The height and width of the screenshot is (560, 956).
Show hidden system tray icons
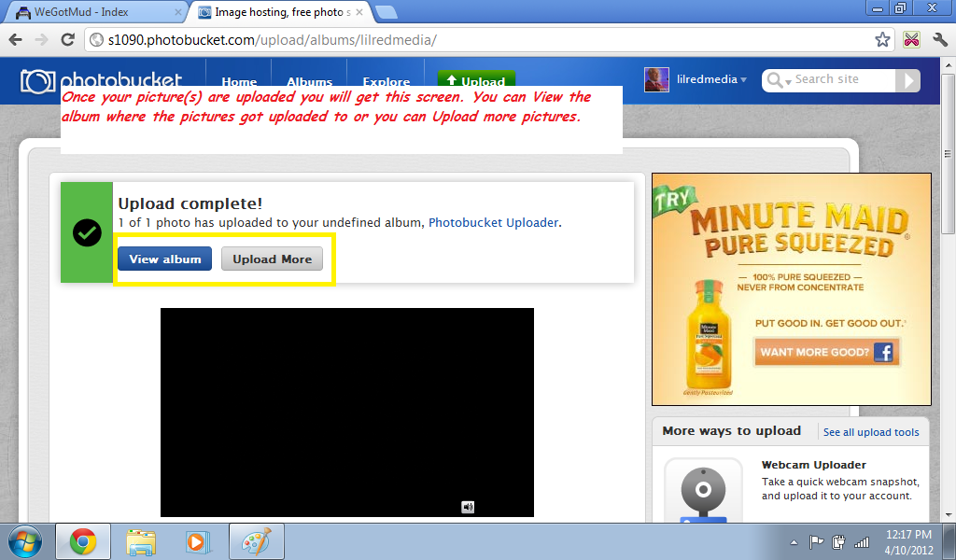794,541
